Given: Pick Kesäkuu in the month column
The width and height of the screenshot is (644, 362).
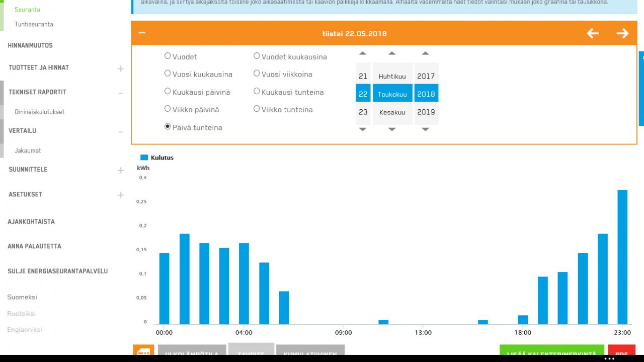Looking at the screenshot, I should [x=392, y=112].
